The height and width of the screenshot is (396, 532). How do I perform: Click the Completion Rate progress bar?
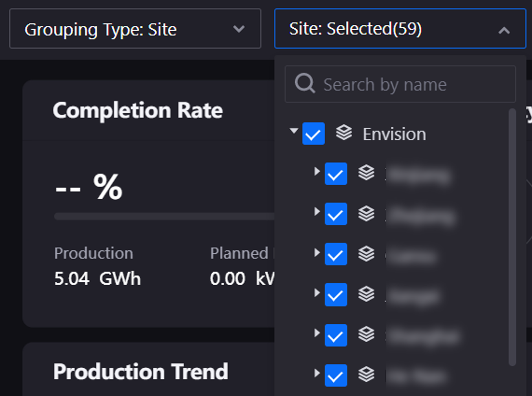click(164, 216)
